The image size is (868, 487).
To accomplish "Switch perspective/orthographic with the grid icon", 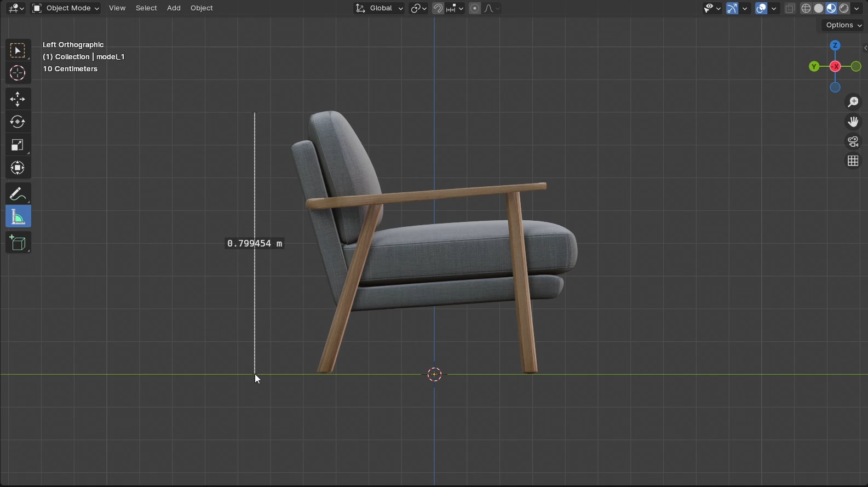I will pyautogui.click(x=853, y=161).
